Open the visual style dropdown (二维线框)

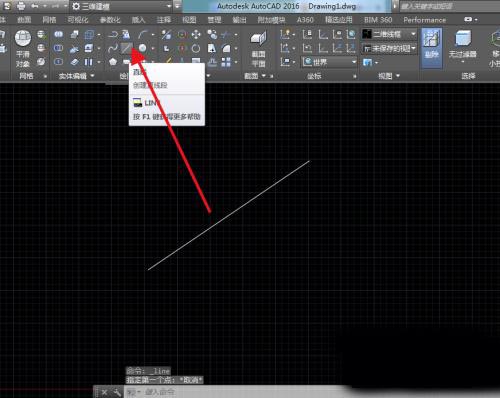pos(389,34)
